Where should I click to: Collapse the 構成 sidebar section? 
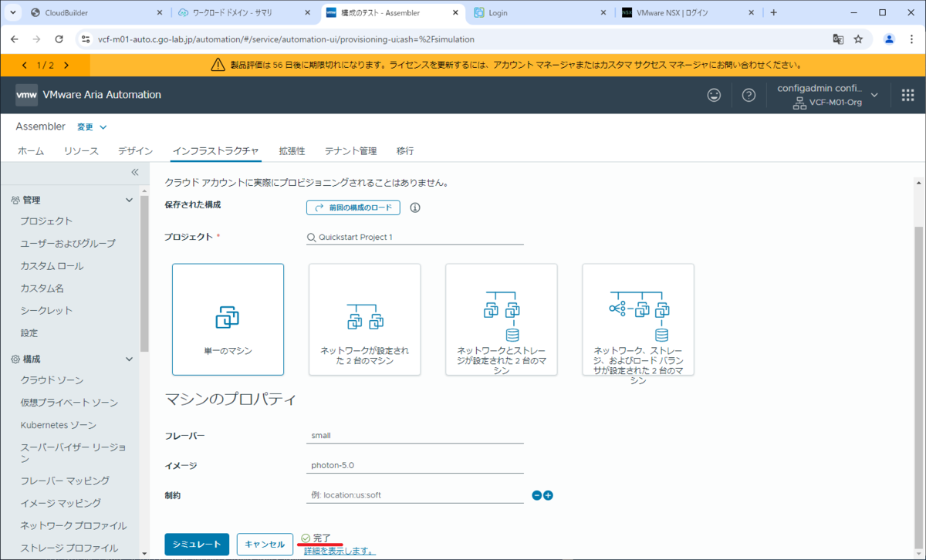pyautogui.click(x=129, y=359)
